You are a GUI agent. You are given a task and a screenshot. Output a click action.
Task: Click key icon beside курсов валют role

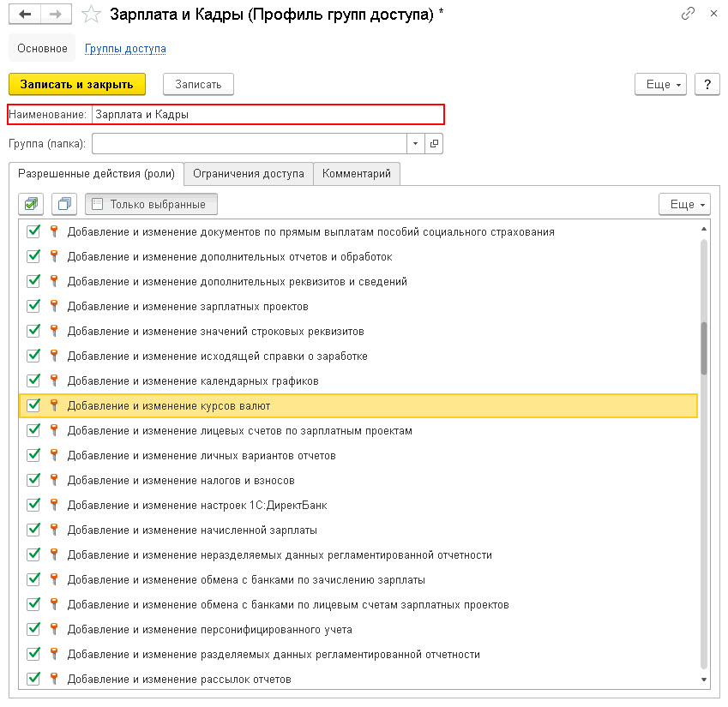tap(54, 405)
